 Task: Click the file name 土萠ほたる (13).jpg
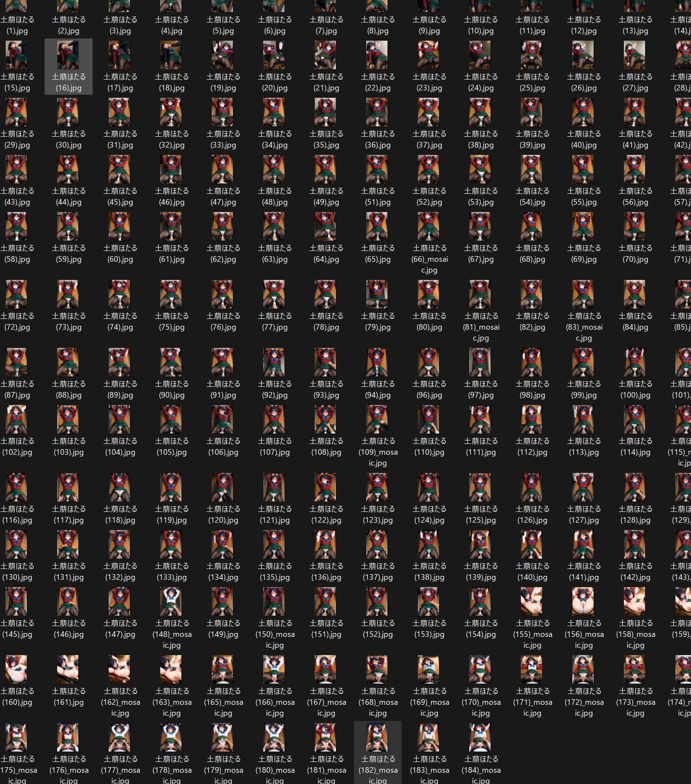click(635, 25)
